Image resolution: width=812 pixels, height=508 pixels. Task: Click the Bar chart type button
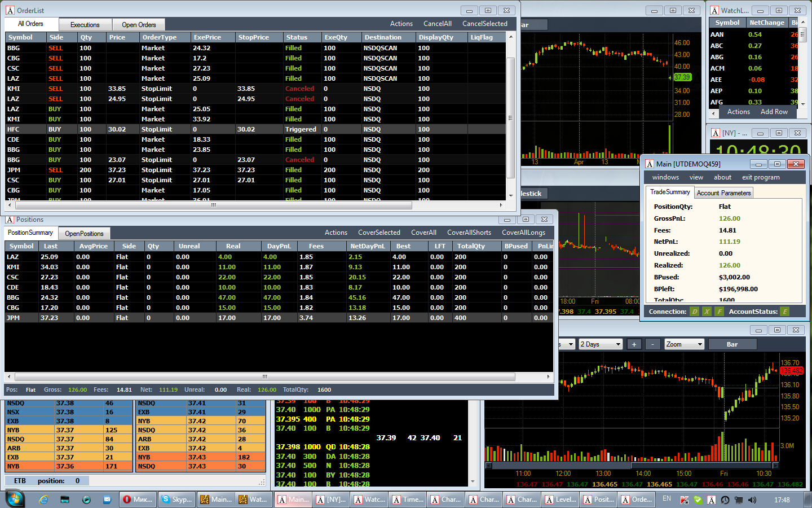pyautogui.click(x=732, y=344)
